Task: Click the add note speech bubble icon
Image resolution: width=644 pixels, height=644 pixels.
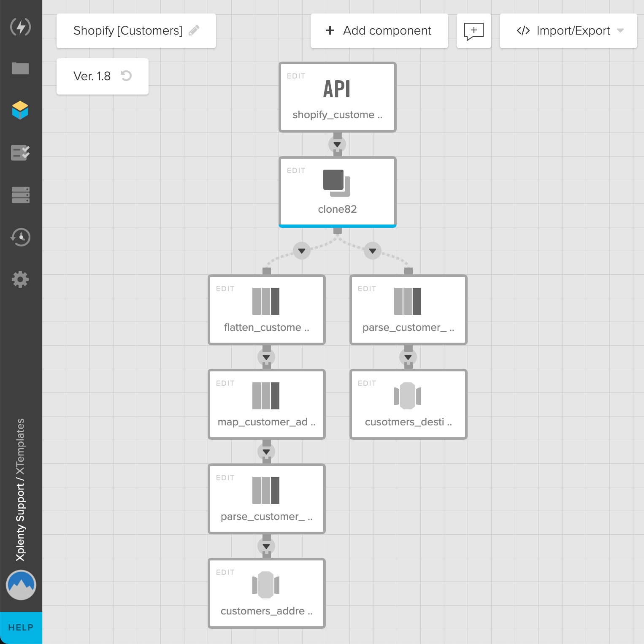Action: pyautogui.click(x=474, y=31)
